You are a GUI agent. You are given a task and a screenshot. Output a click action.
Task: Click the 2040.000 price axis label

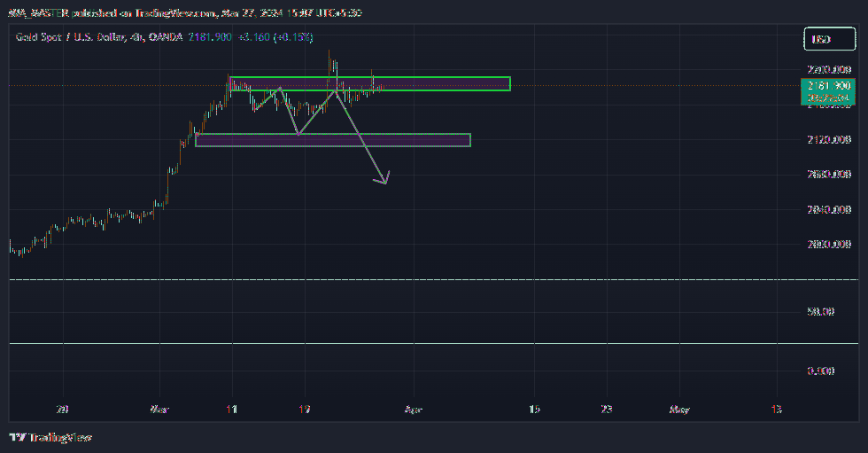(x=829, y=209)
